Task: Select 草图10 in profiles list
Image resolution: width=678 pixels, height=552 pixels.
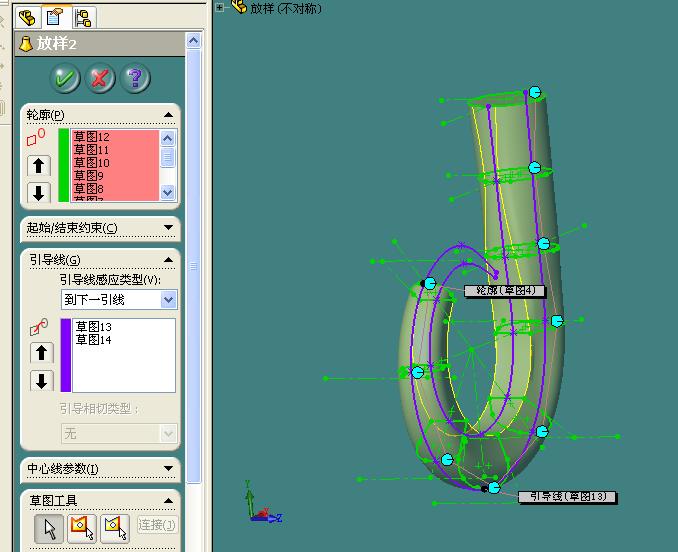Action: tap(91, 163)
